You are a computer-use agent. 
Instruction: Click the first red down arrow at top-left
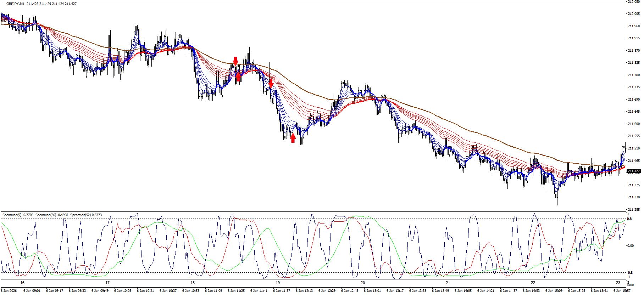[x=235, y=61]
